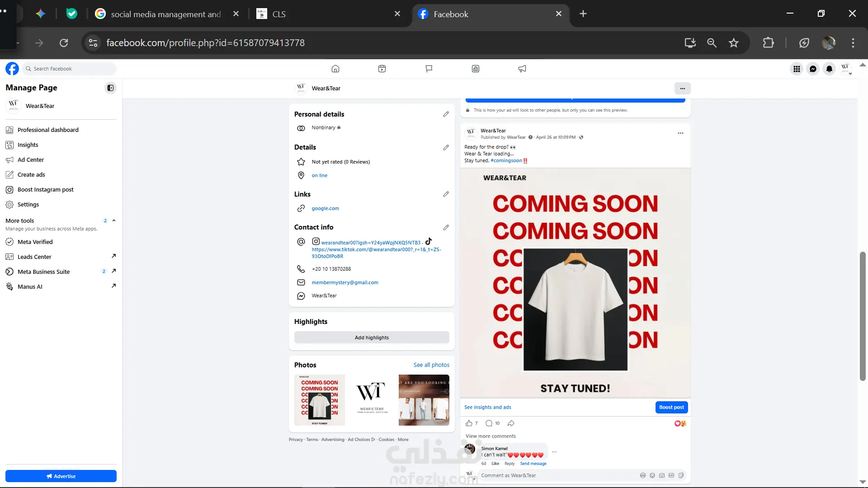
Task: Switch to the CLS browser tab
Action: [329, 14]
